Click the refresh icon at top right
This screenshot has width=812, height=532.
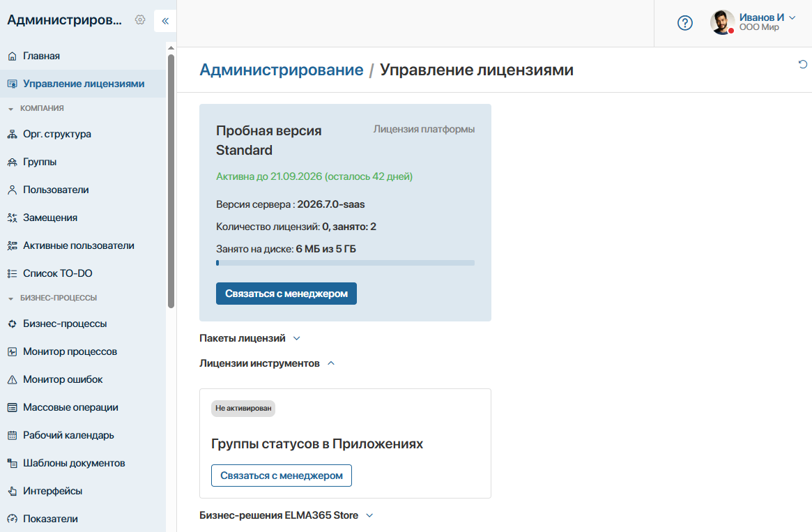803,64
